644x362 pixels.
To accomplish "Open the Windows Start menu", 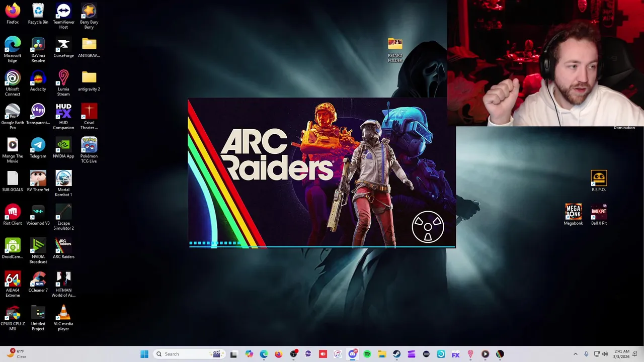I will (x=144, y=354).
